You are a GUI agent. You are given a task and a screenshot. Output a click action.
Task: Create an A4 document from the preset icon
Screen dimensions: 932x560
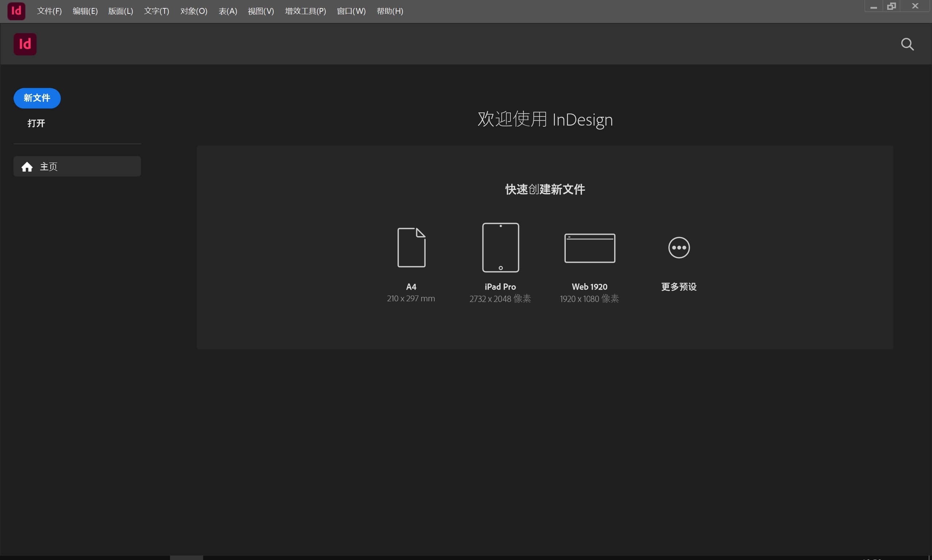pos(410,247)
